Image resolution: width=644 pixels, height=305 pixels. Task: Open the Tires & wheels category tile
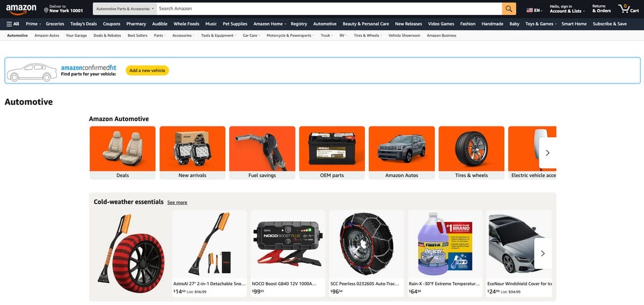tap(471, 153)
